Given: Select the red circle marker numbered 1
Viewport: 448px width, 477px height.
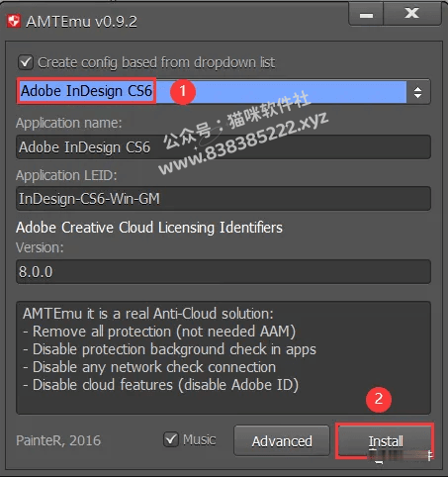Looking at the screenshot, I should (183, 91).
